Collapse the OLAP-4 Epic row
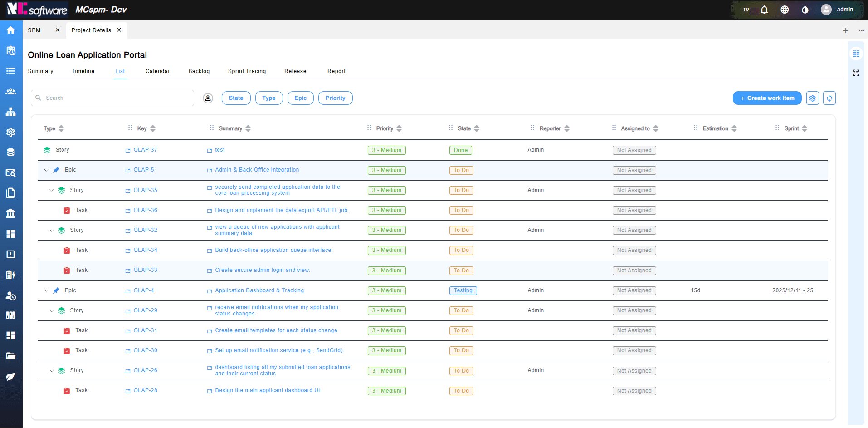 (x=46, y=291)
